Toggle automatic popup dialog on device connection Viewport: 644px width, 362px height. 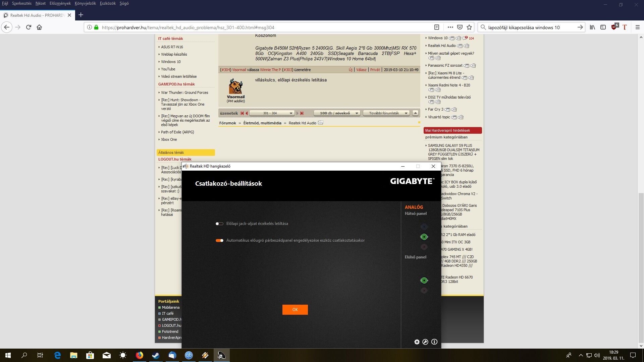pos(219,240)
